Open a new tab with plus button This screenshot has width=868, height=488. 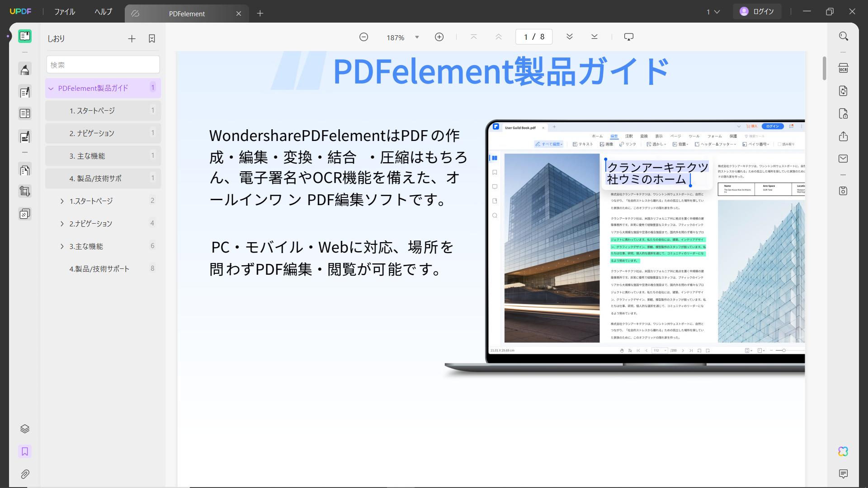pos(260,14)
